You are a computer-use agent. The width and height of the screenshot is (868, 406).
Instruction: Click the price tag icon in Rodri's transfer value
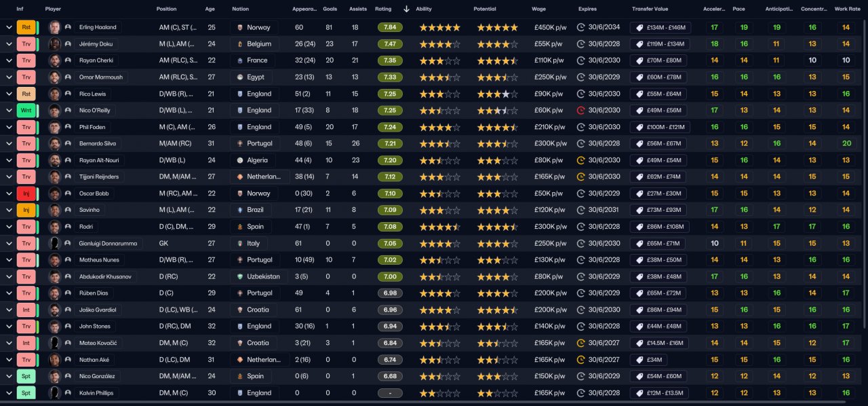click(639, 227)
